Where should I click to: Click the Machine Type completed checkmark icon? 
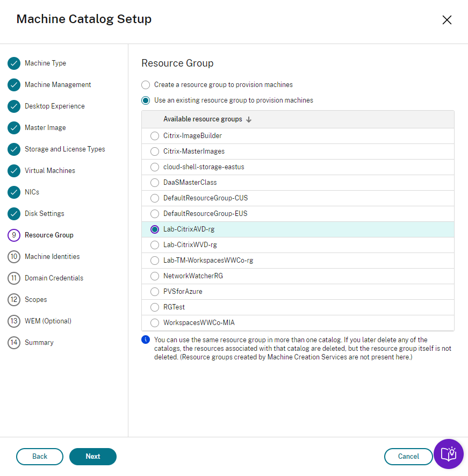pyautogui.click(x=14, y=63)
